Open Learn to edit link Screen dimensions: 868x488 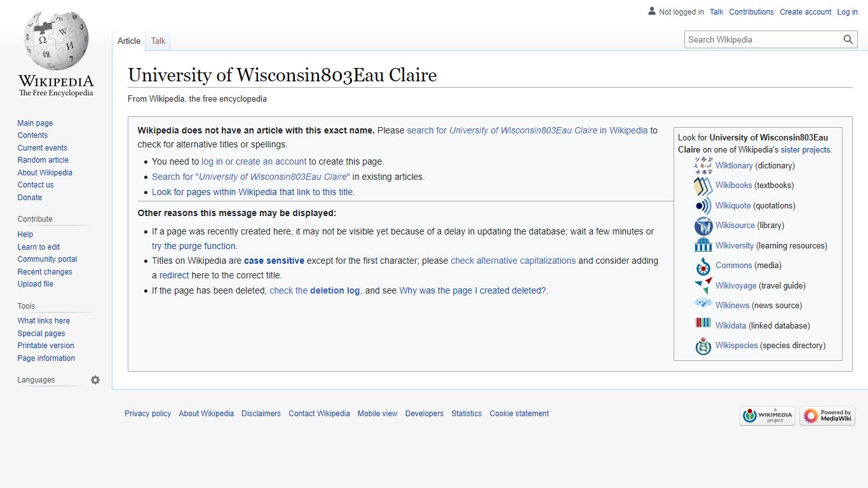(x=39, y=247)
